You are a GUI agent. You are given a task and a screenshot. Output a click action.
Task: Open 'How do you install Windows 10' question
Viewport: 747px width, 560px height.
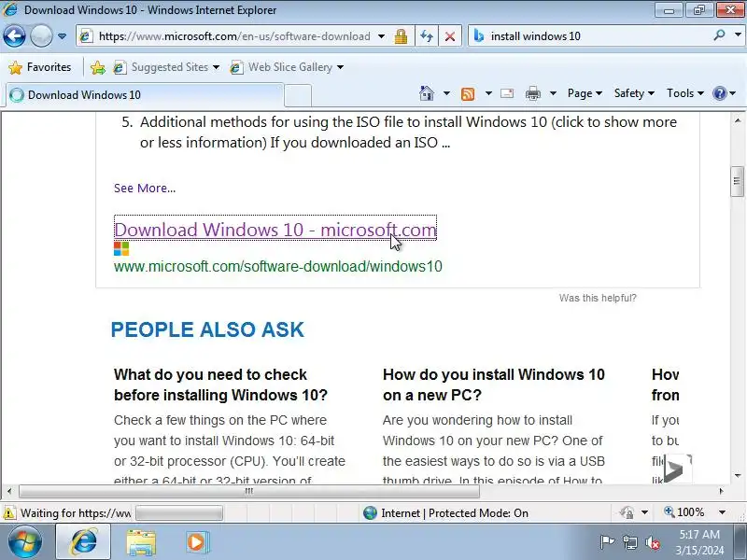(x=494, y=385)
